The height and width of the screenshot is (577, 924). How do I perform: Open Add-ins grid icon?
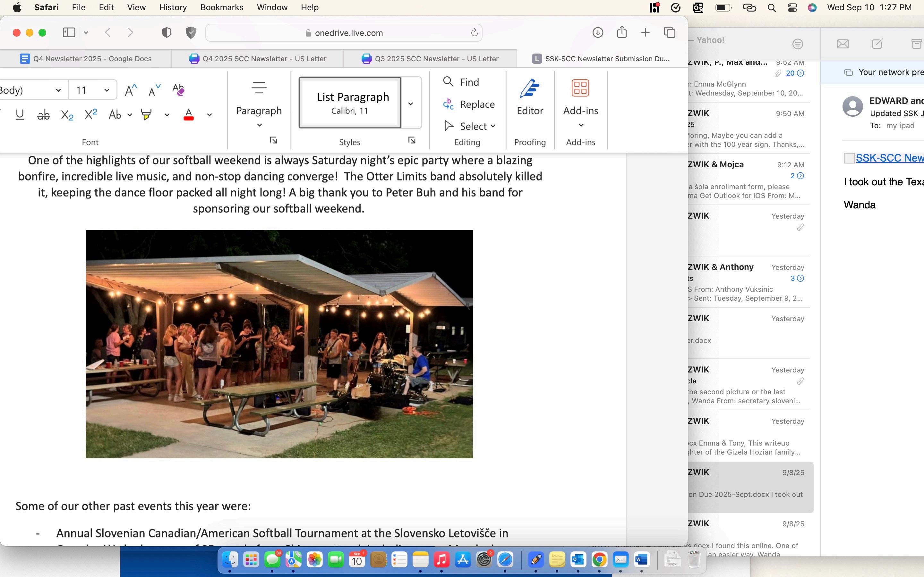click(x=580, y=88)
